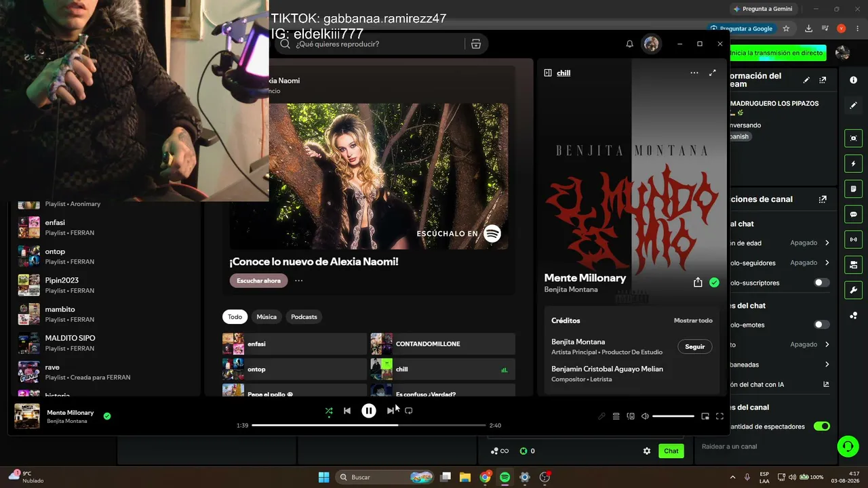Open the lightning bolt icon in Kick sidebar

click(x=854, y=164)
